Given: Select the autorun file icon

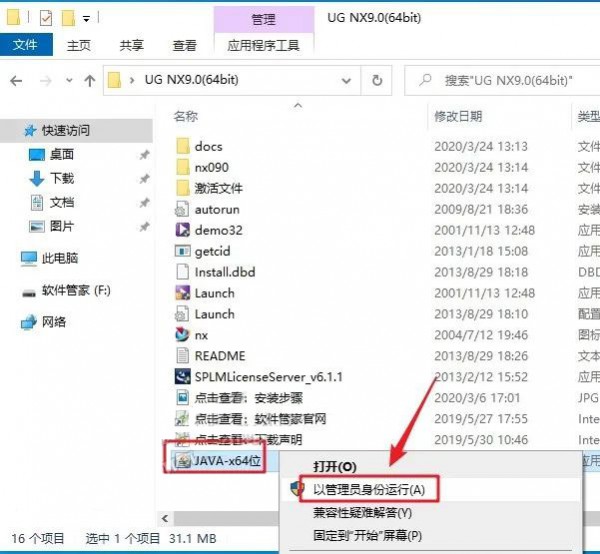Looking at the screenshot, I should [x=182, y=209].
